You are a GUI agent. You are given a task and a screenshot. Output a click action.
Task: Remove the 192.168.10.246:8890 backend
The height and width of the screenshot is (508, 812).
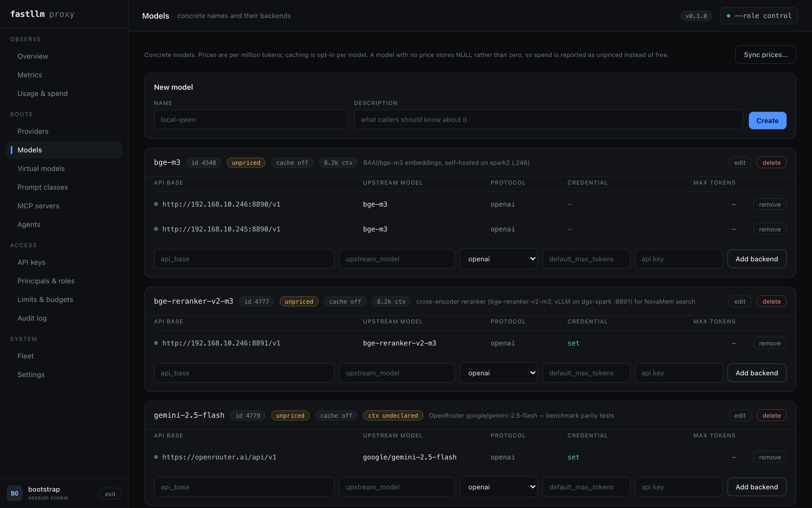pyautogui.click(x=770, y=204)
